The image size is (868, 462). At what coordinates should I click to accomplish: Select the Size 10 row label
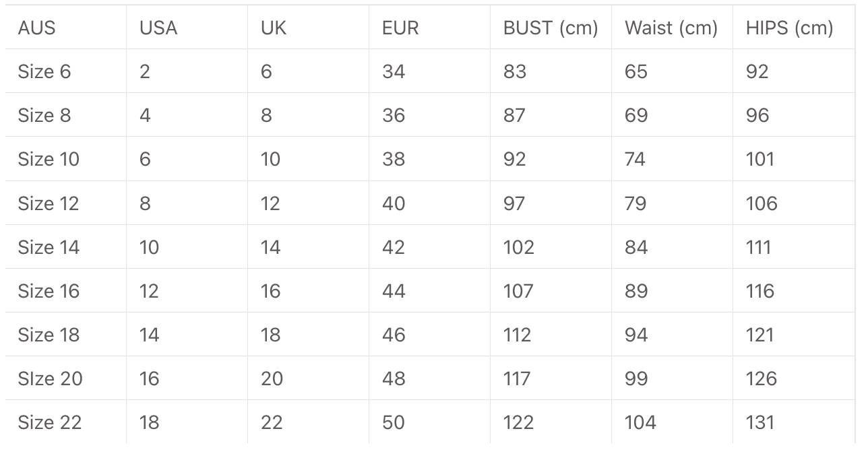[x=49, y=160]
